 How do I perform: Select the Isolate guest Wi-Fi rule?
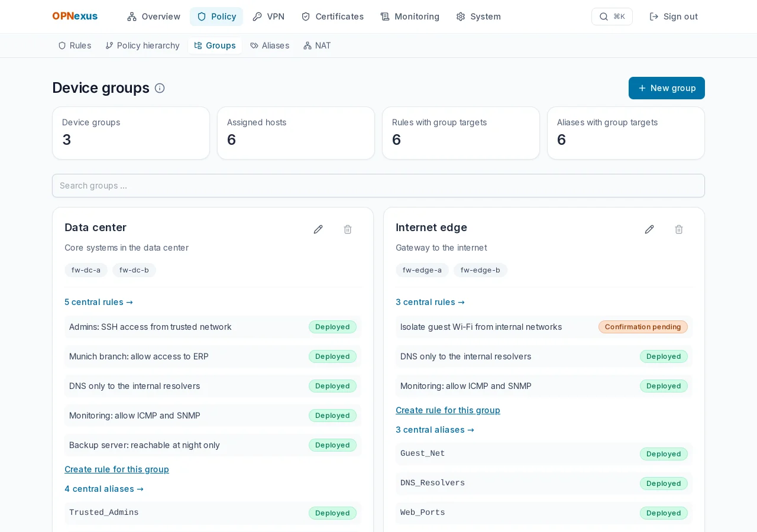(x=544, y=327)
